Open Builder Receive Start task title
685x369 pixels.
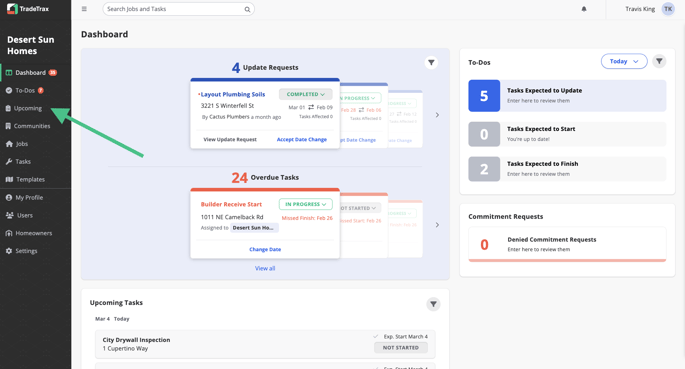[x=231, y=204]
